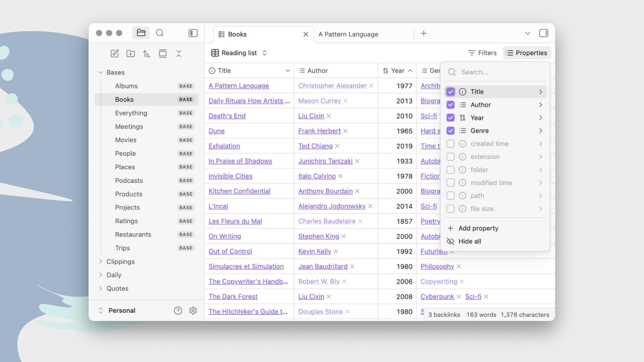Toggle the right sidebar panel icon
This screenshot has width=644, height=362.
[x=543, y=33]
